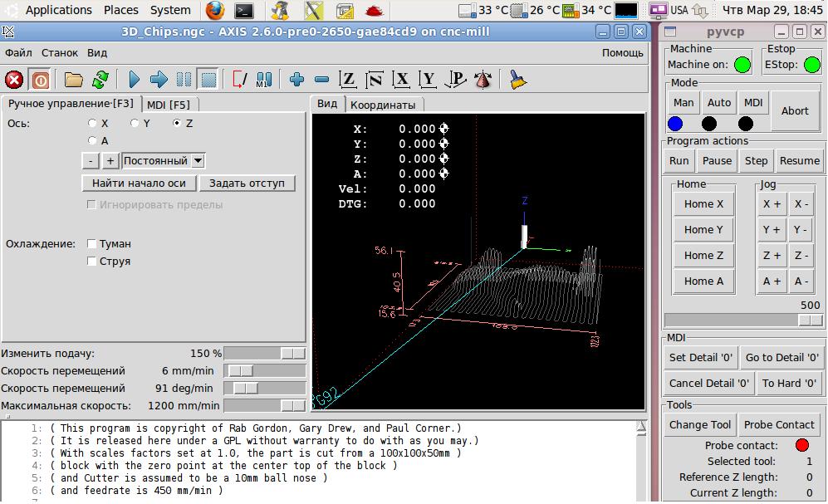Screen dimensions: 828x504
Task: Click the Resume program button
Action: coord(799,160)
